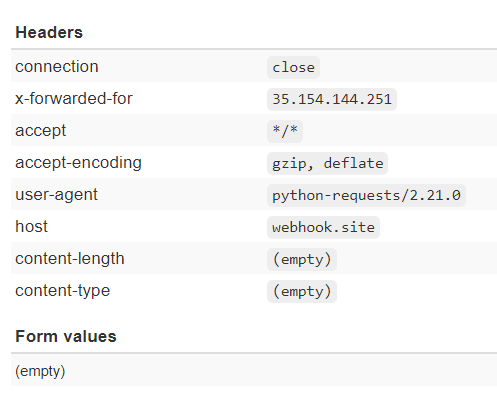The image size is (497, 406).
Task: Click the user-agent header name
Action: pyautogui.click(x=57, y=194)
